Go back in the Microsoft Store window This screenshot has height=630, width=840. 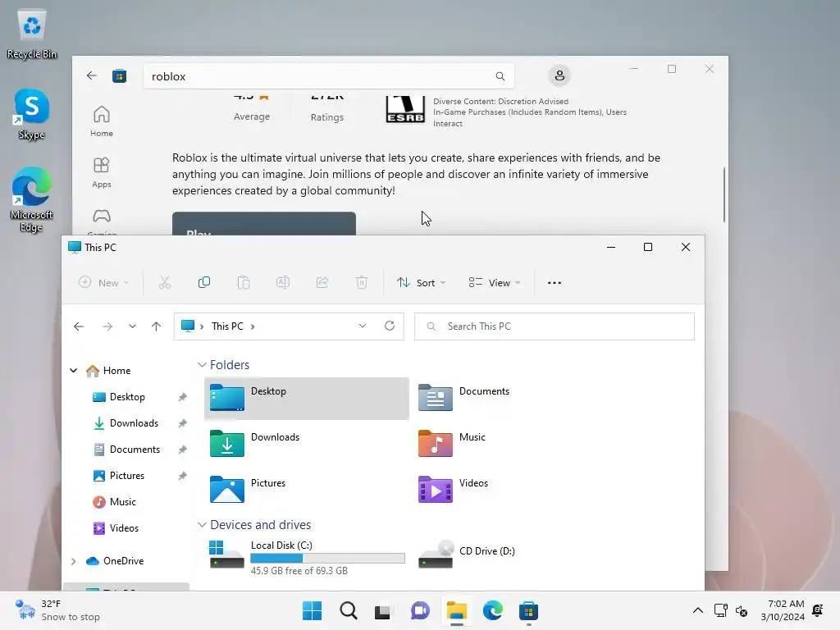pos(92,75)
